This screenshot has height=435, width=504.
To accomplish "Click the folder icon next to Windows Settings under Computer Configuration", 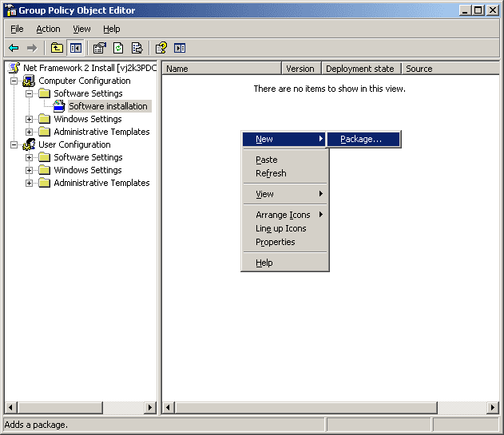I will pos(45,119).
